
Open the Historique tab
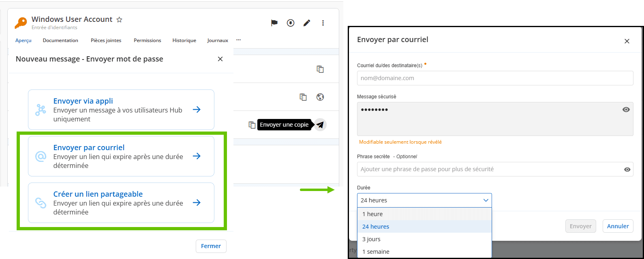184,40
